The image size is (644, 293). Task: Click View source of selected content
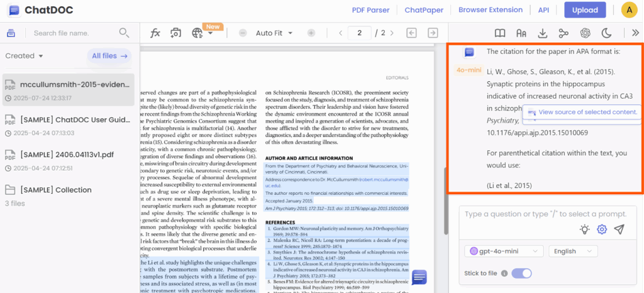(582, 112)
